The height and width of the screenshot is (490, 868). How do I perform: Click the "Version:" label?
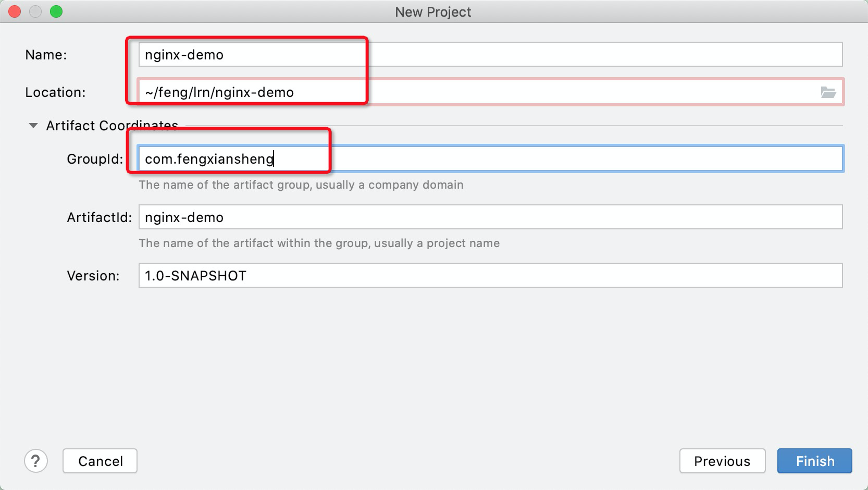93,276
